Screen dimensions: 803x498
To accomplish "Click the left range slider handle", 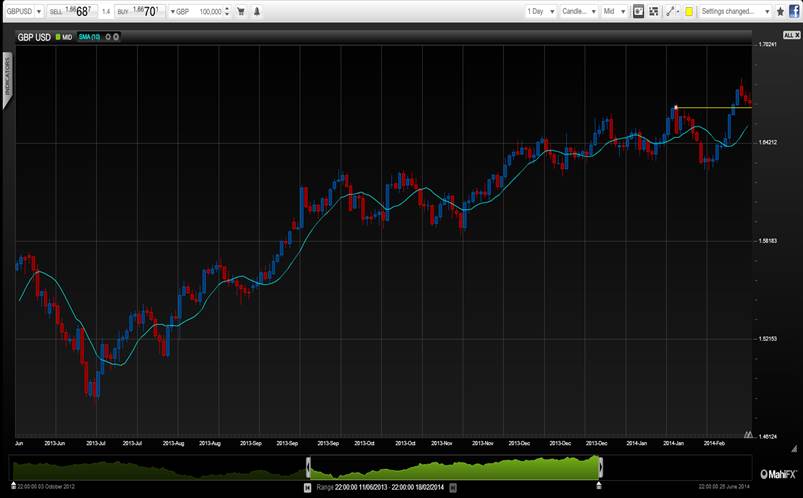I will point(308,467).
